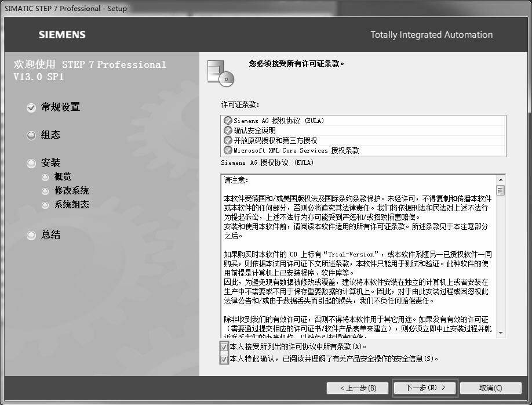Select Siemens AG 授权协议 (EULA) in list
532x405 pixels.
(363, 121)
